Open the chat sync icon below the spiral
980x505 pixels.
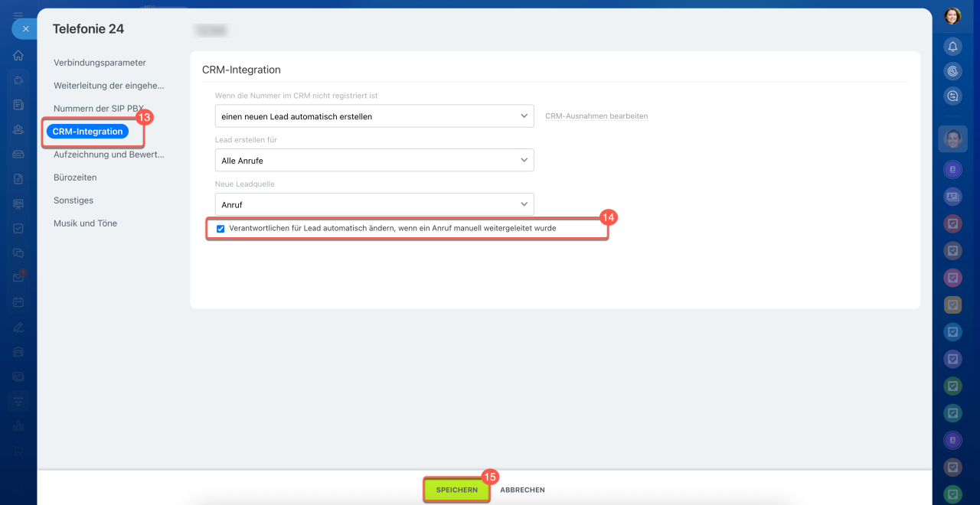click(952, 96)
